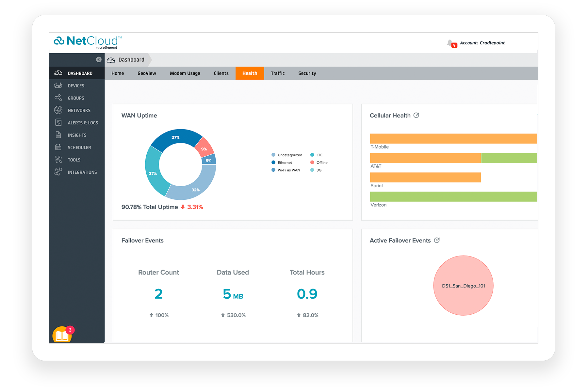Open the GeoView tab

[147, 73]
